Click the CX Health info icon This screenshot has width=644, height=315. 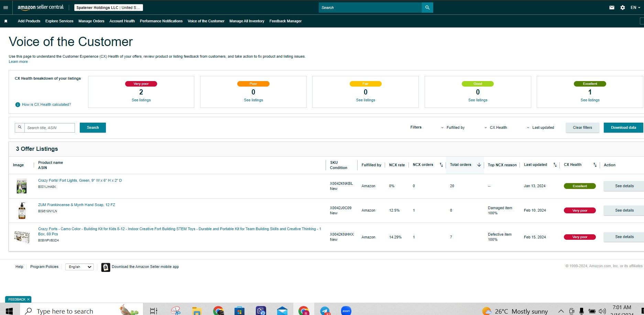click(x=18, y=105)
